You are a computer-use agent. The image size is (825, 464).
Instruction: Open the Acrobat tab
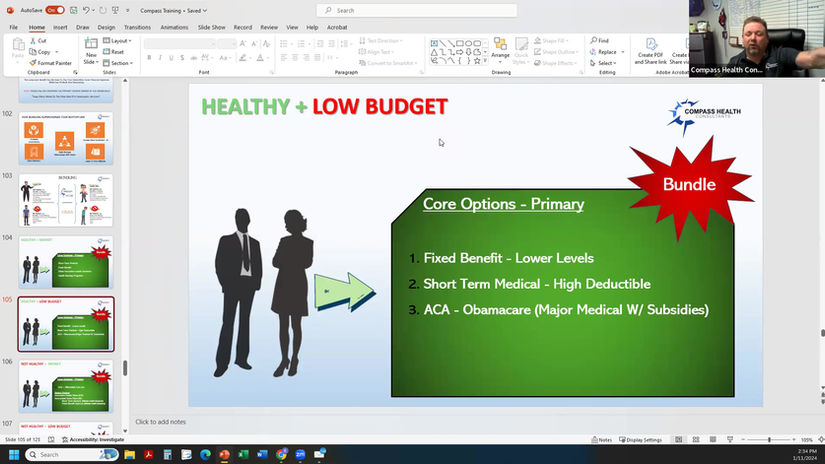coord(337,27)
